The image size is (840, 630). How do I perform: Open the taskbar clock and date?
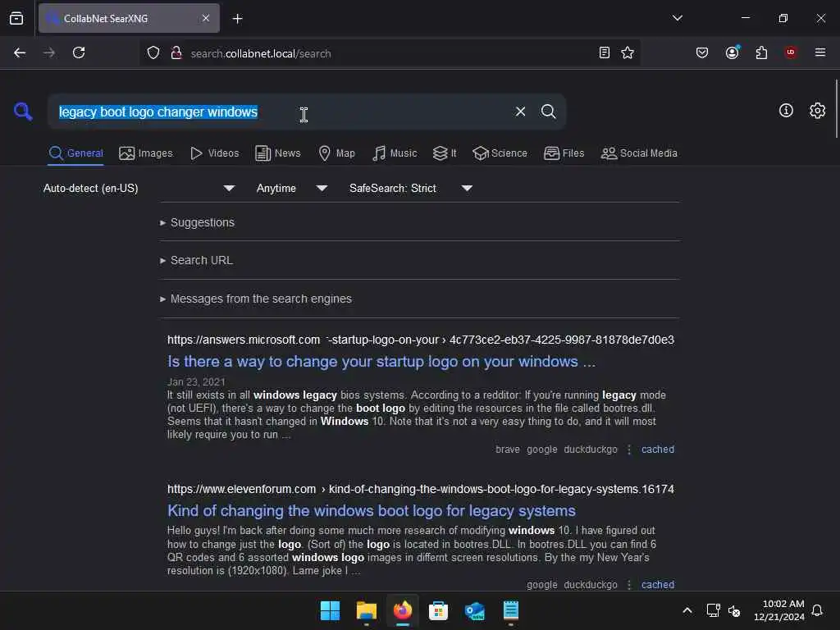tap(779, 610)
